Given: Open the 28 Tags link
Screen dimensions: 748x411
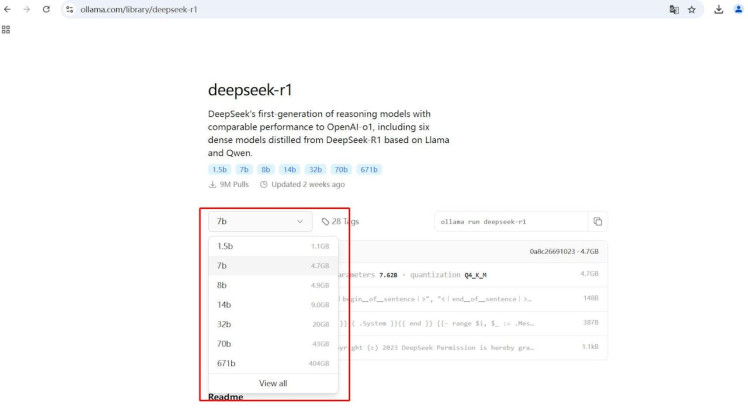Looking at the screenshot, I should click(340, 222).
